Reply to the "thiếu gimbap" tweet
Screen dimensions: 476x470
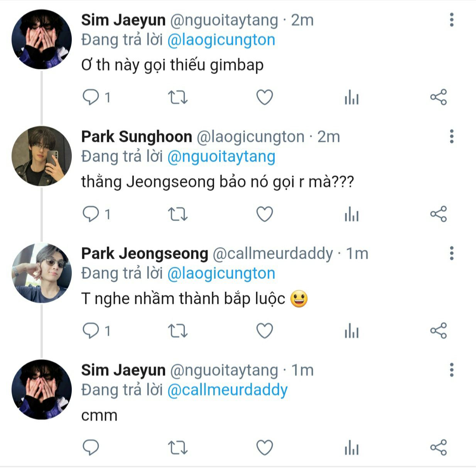click(x=91, y=97)
